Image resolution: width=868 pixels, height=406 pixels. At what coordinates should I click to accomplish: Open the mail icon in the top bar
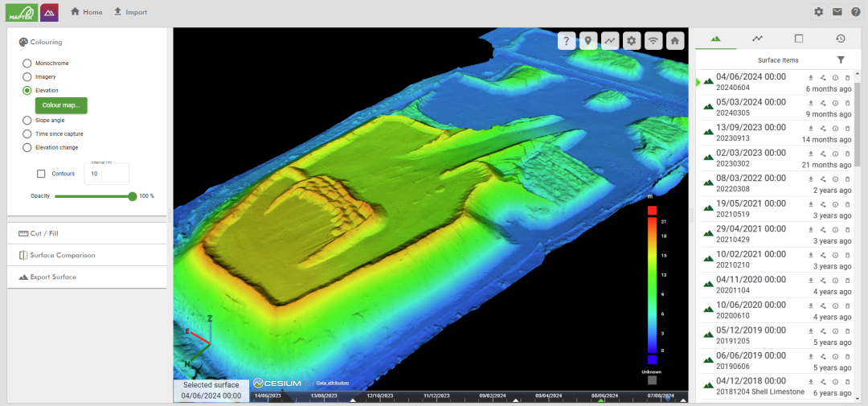pyautogui.click(x=837, y=12)
